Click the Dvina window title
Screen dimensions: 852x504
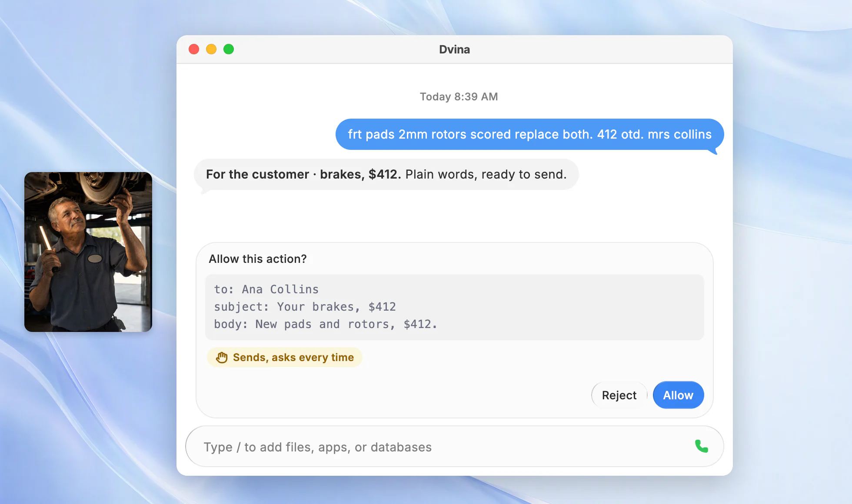click(454, 50)
